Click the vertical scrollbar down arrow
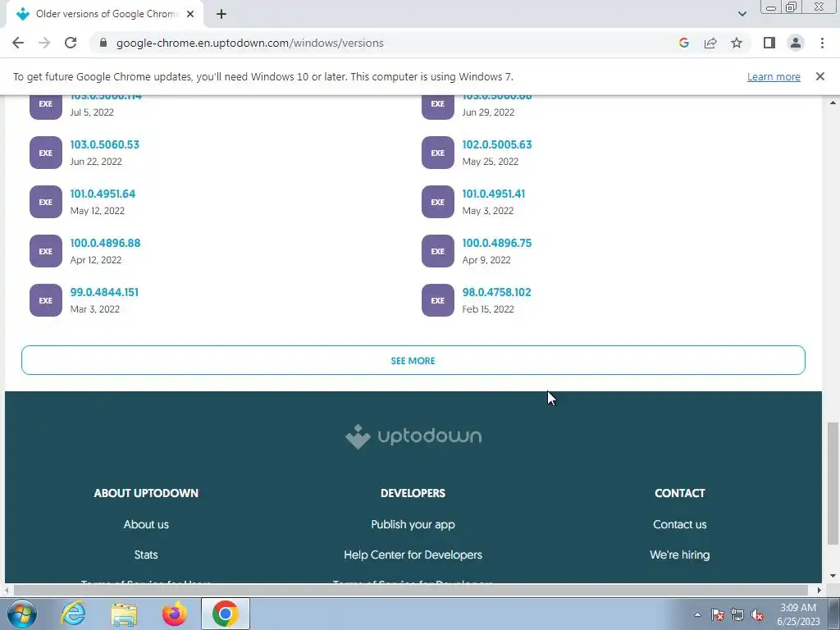Image resolution: width=840 pixels, height=630 pixels. pos(832,576)
